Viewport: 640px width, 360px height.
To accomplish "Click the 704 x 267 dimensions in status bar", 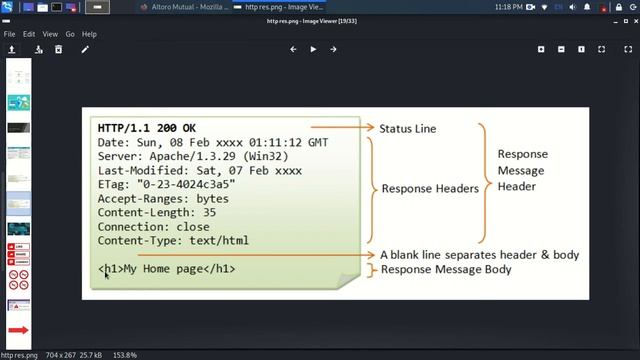I will (62, 356).
